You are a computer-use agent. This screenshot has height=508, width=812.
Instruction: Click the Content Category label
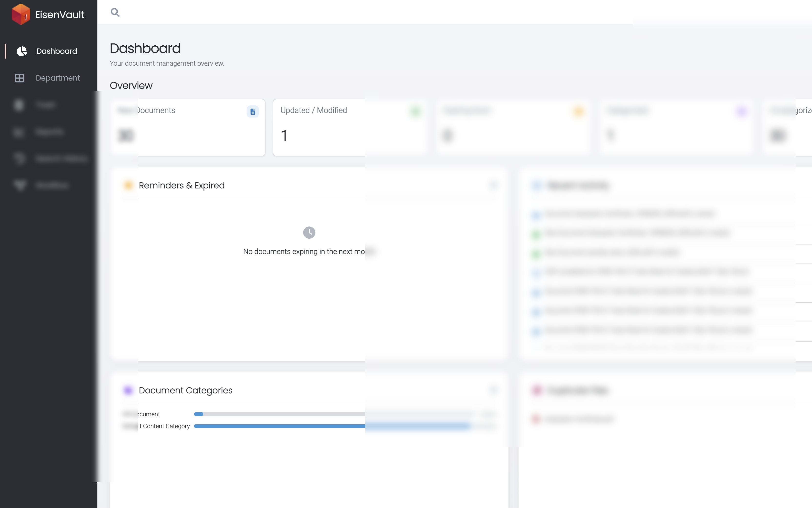click(157, 426)
